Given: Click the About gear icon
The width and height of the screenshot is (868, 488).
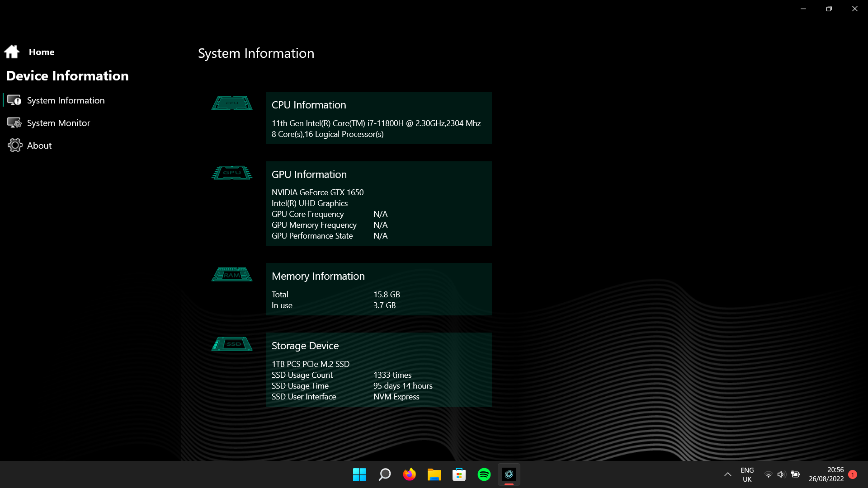Looking at the screenshot, I should pyautogui.click(x=15, y=145).
